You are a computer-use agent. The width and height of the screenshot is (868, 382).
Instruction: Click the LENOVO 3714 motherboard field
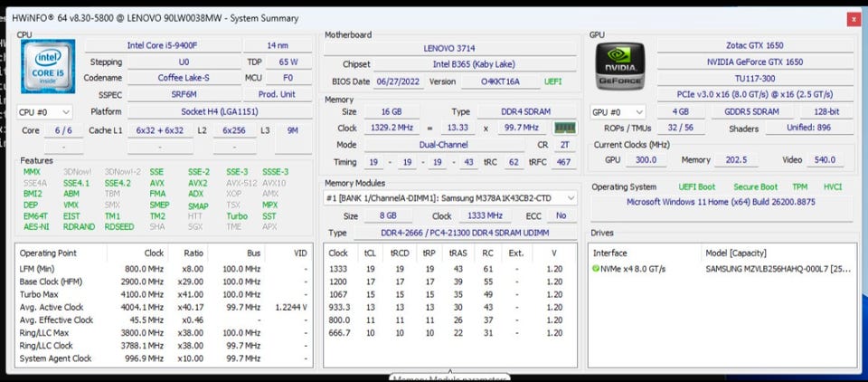click(x=449, y=49)
